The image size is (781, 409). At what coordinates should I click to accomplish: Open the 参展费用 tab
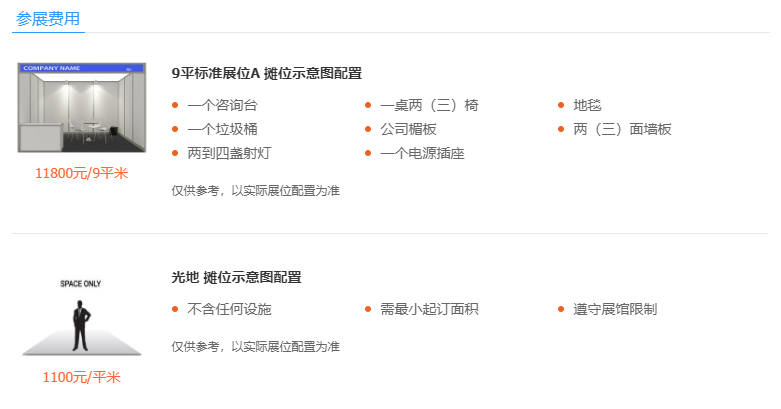pos(48,19)
